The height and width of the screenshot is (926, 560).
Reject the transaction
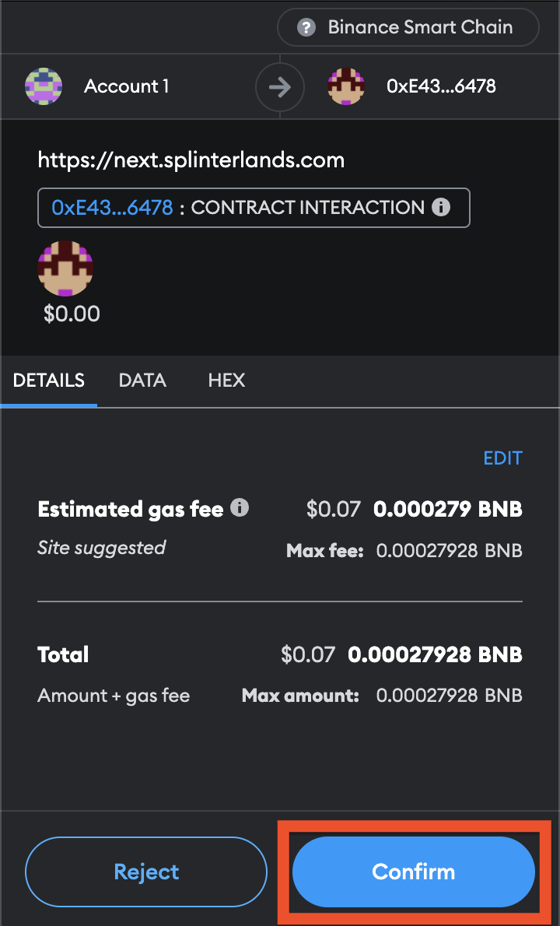point(146,872)
